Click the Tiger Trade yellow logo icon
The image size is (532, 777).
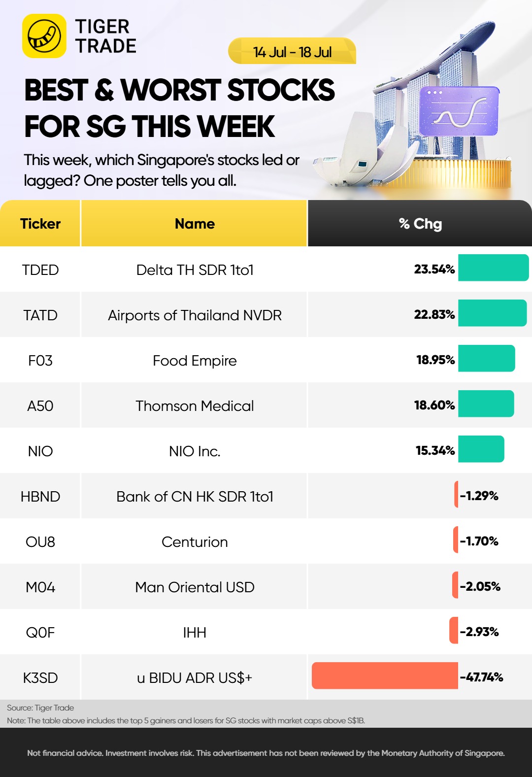[44, 36]
